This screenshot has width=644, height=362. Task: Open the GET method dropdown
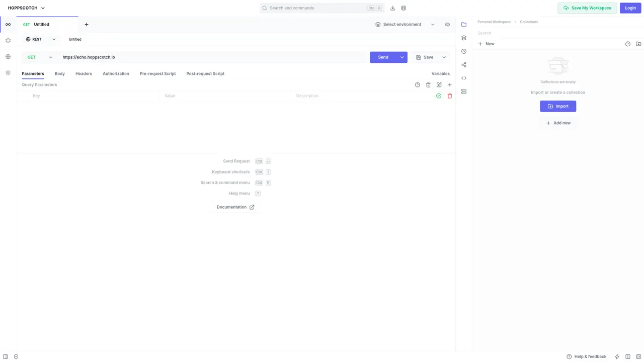[40, 57]
